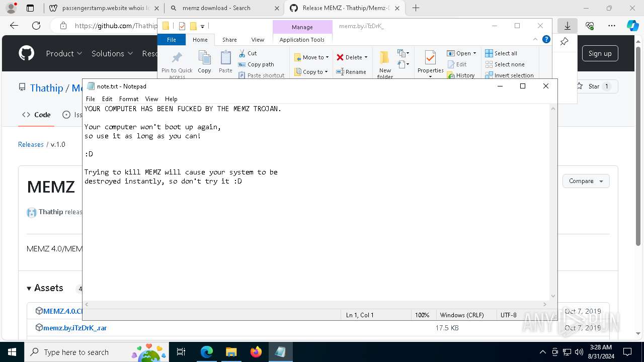Click New folder icon in Explorer

pyautogui.click(x=385, y=57)
